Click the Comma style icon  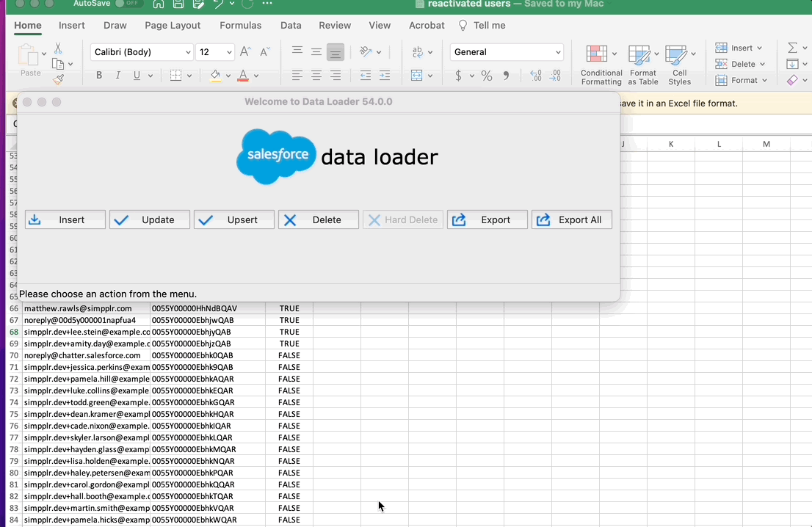click(506, 76)
